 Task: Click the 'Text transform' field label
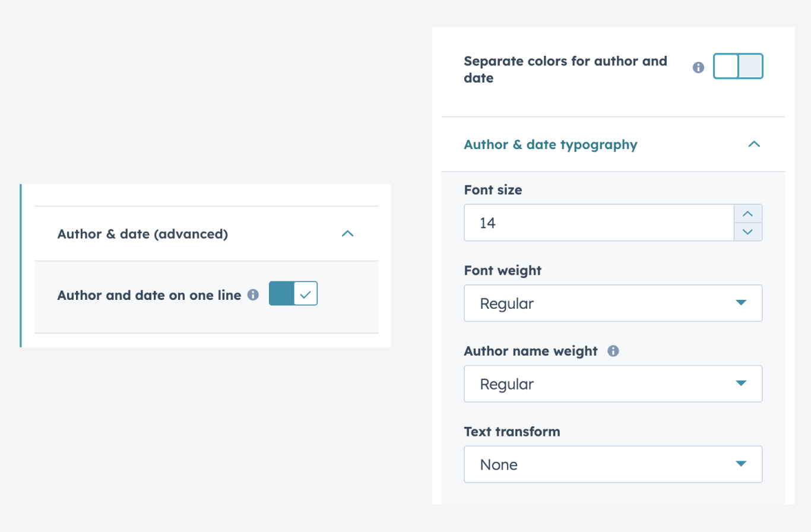click(512, 432)
